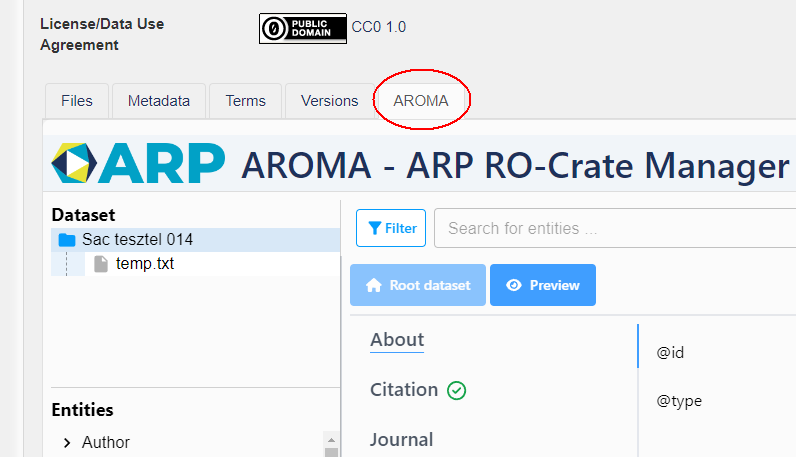Open the Journal section
The image size is (796, 457).
[x=402, y=440]
